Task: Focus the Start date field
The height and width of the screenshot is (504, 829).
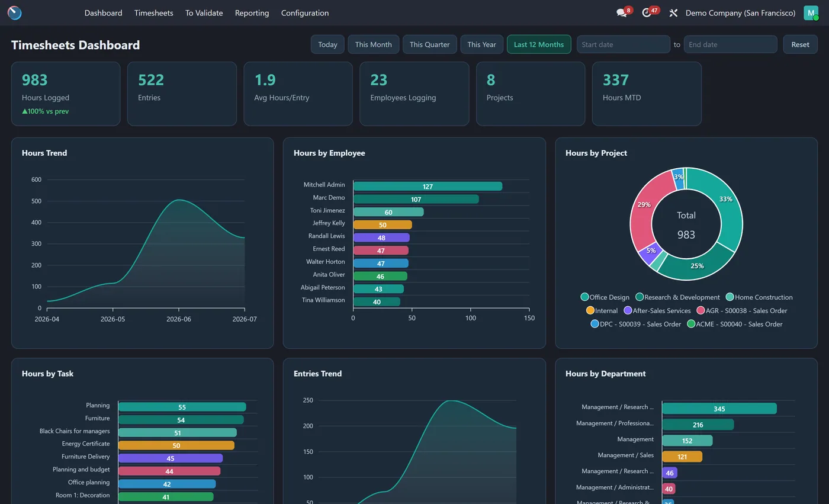Action: [x=623, y=44]
